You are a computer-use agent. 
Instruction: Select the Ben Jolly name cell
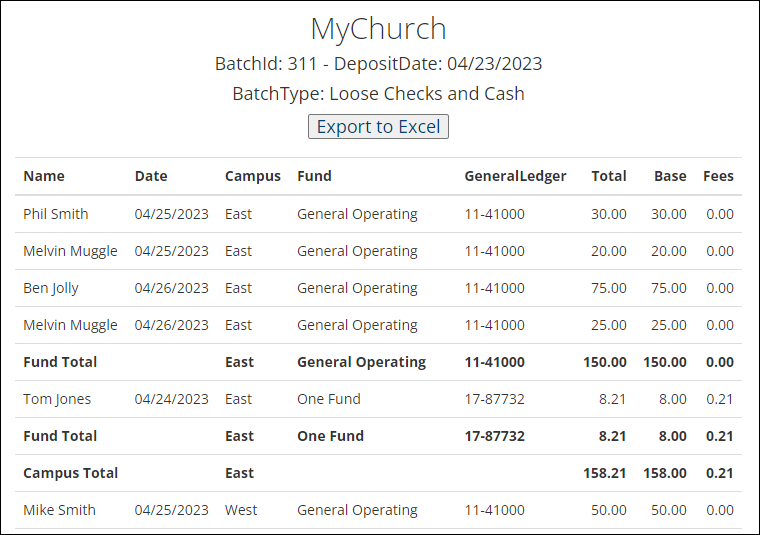click(x=51, y=288)
